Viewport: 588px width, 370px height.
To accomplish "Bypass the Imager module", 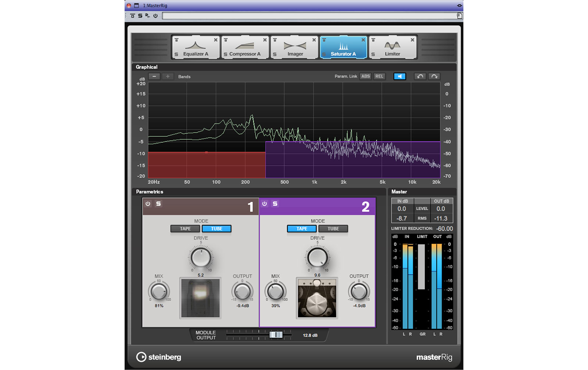I will click(275, 40).
